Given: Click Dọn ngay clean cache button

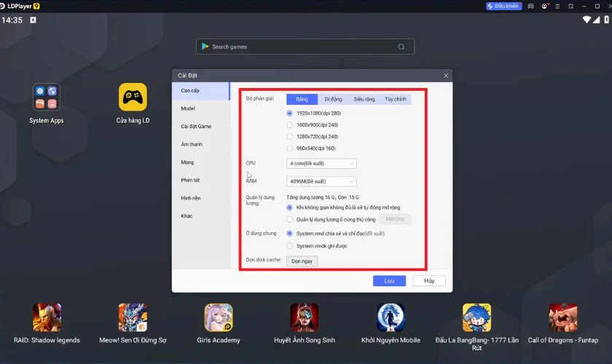Looking at the screenshot, I should (x=302, y=261).
